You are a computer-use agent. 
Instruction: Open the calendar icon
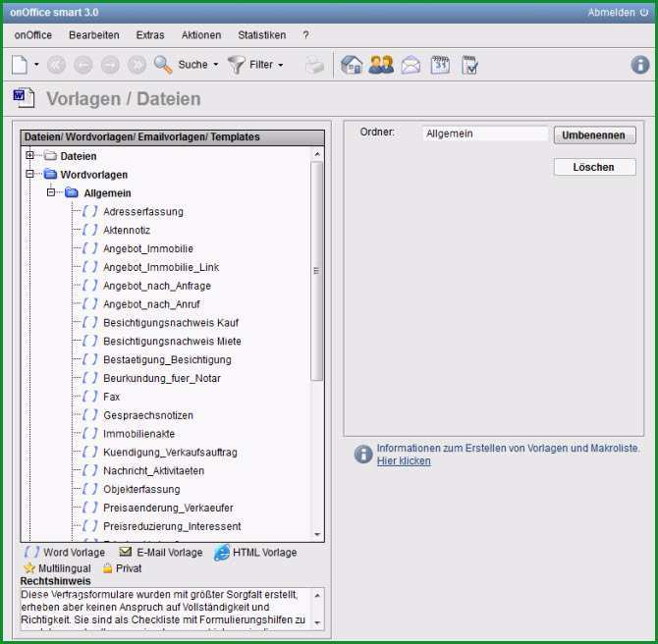click(x=440, y=65)
